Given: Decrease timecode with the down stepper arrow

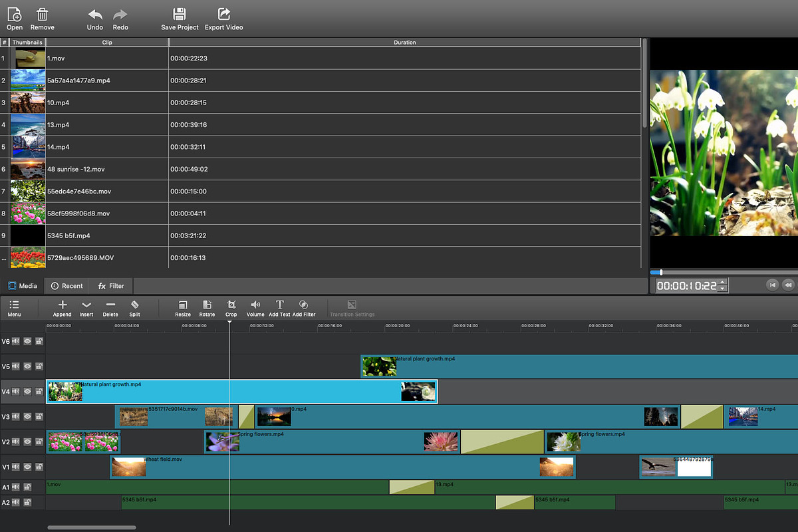Looking at the screenshot, I should tap(724, 289).
